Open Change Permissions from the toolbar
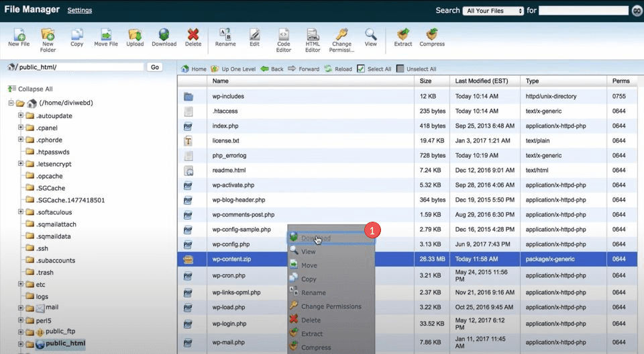644x354 pixels. click(341, 35)
